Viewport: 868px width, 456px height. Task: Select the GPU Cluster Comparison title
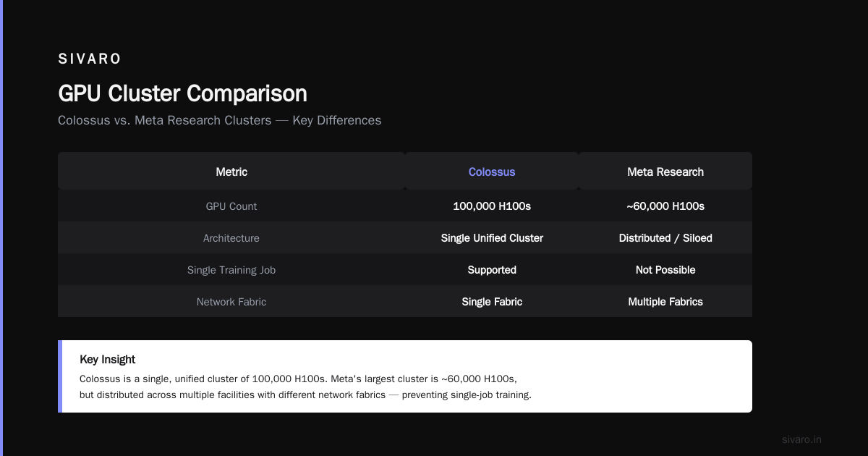[x=182, y=93]
